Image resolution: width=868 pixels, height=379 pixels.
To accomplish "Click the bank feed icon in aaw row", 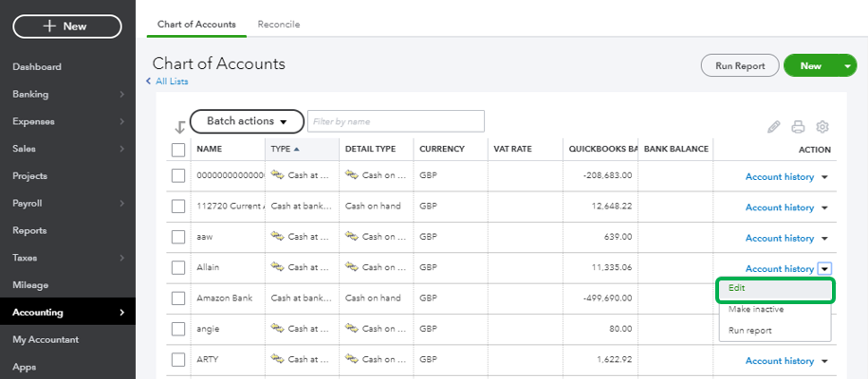I will coord(278,238).
